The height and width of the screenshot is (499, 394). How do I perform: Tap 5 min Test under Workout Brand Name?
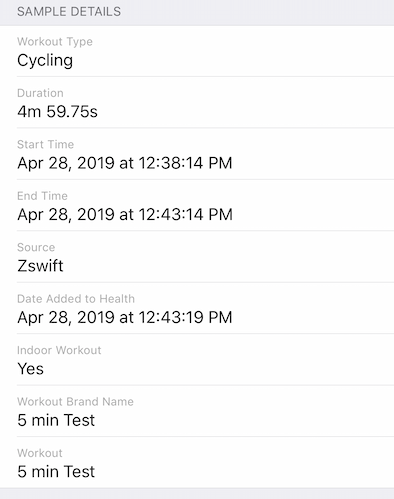pos(56,420)
